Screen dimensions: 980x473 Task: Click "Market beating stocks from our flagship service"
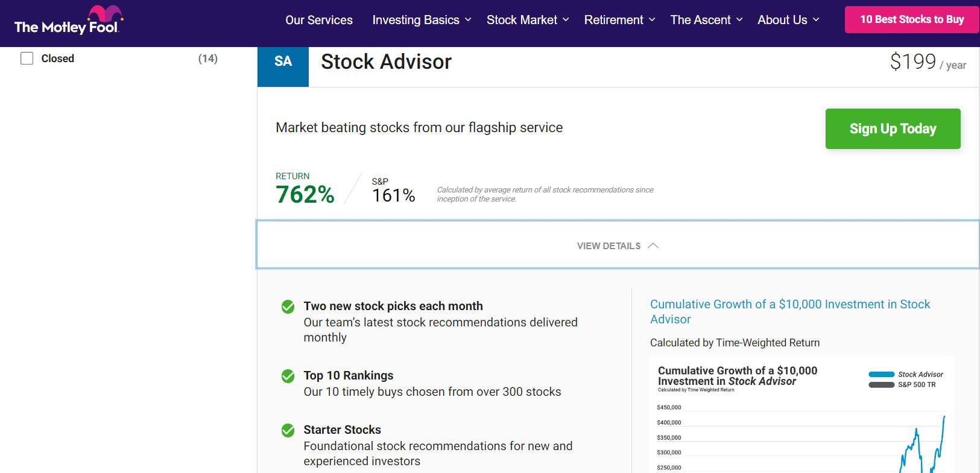click(x=419, y=128)
